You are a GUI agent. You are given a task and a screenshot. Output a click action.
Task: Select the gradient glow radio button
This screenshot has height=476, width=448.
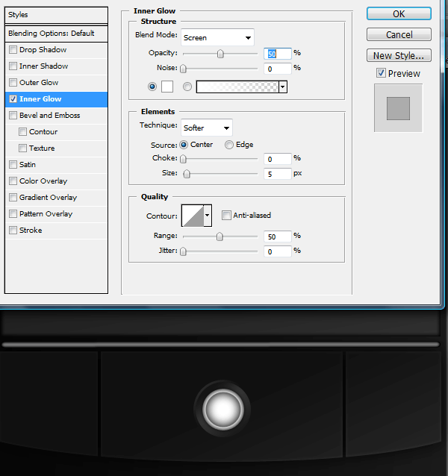pyautogui.click(x=187, y=87)
